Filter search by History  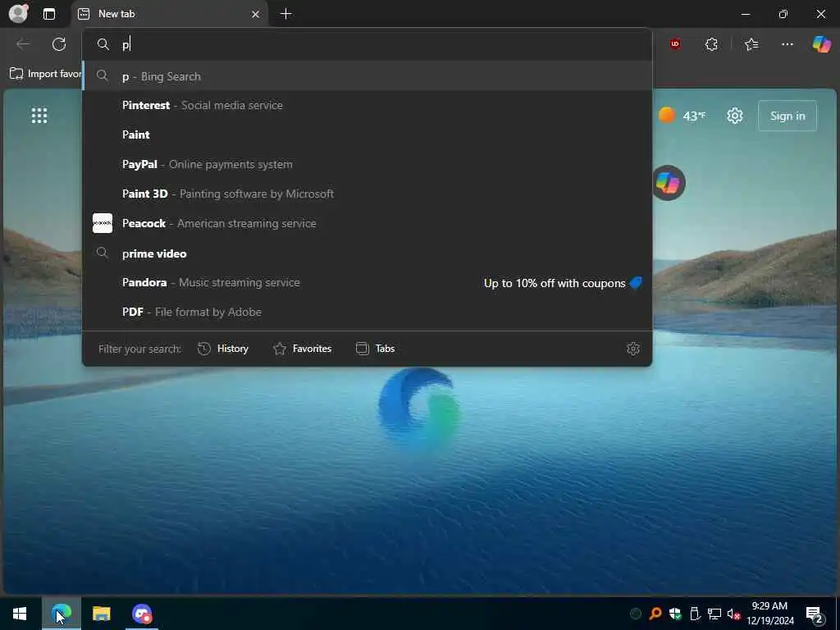[x=223, y=349]
